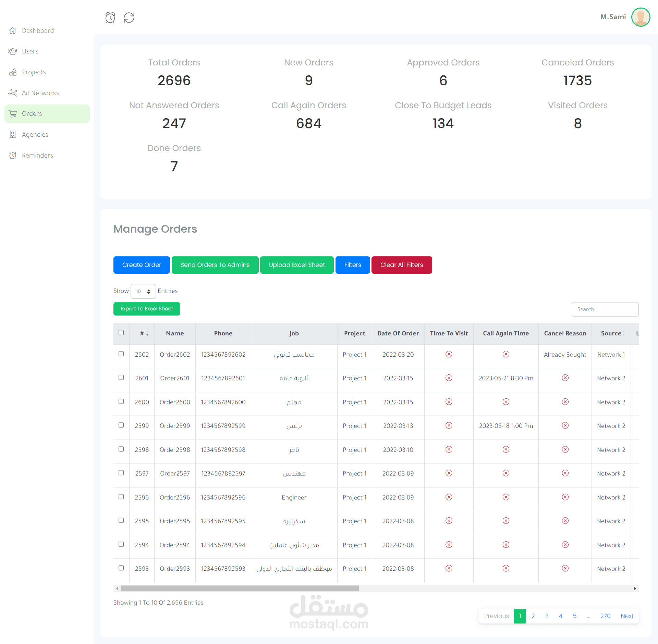This screenshot has width=658, height=644.
Task: Check the box for order 2596
Action: [121, 497]
